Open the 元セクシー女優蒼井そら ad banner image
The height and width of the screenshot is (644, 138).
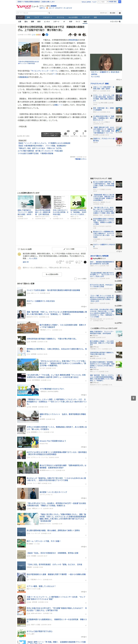pyautogui.click(x=106, y=62)
